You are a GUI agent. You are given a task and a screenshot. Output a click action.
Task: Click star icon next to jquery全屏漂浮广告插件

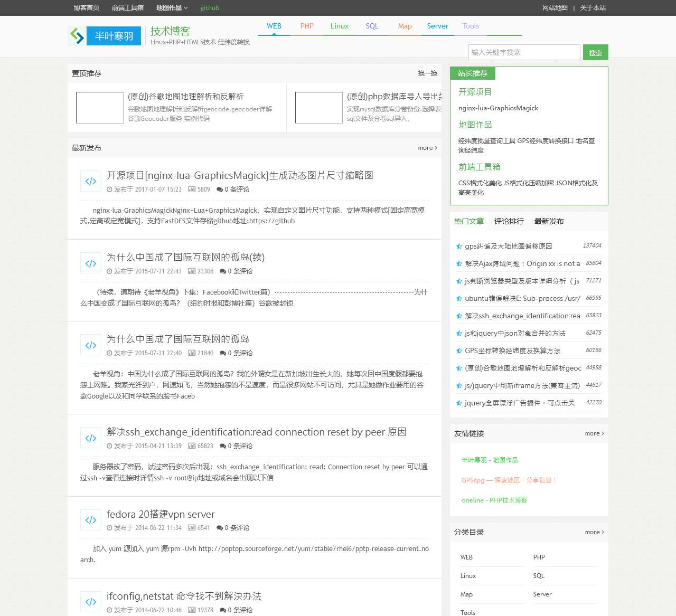tap(459, 403)
